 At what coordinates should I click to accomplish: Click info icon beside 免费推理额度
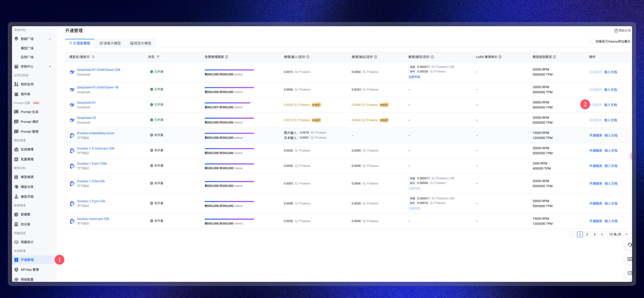[226, 57]
